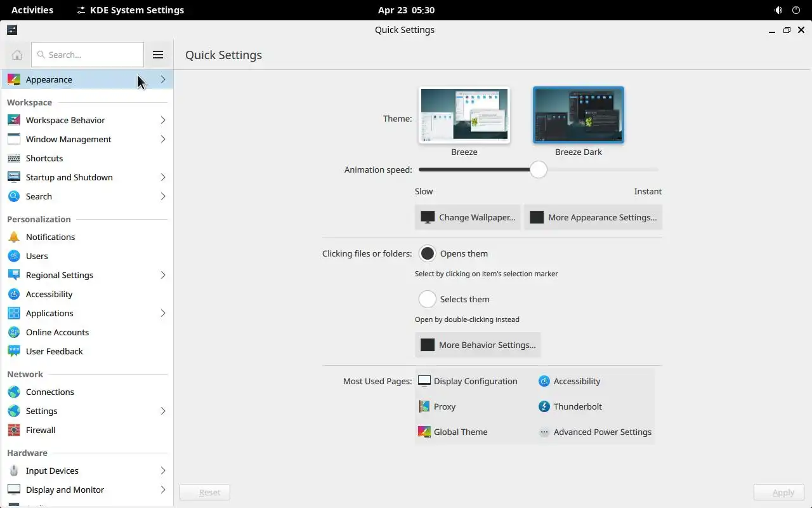Image resolution: width=812 pixels, height=508 pixels.
Task: Click the Proxy icon in Most Used Pages
Action: click(x=424, y=406)
